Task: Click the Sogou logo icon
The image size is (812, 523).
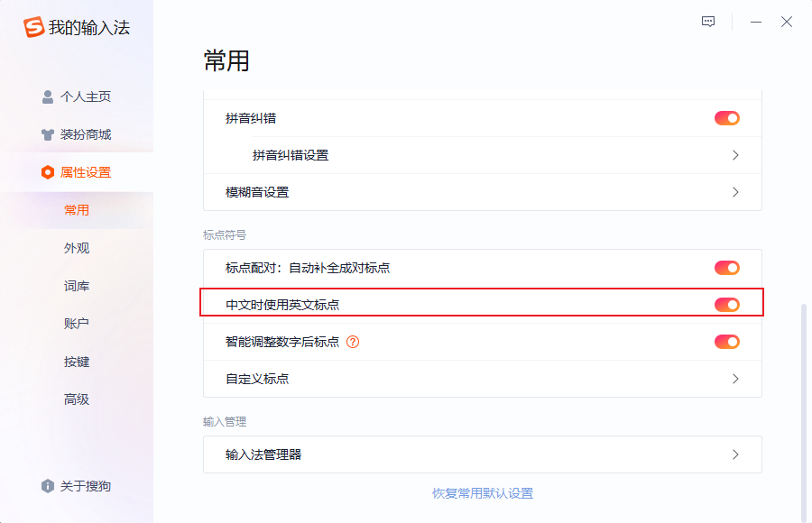Action: pos(33,27)
